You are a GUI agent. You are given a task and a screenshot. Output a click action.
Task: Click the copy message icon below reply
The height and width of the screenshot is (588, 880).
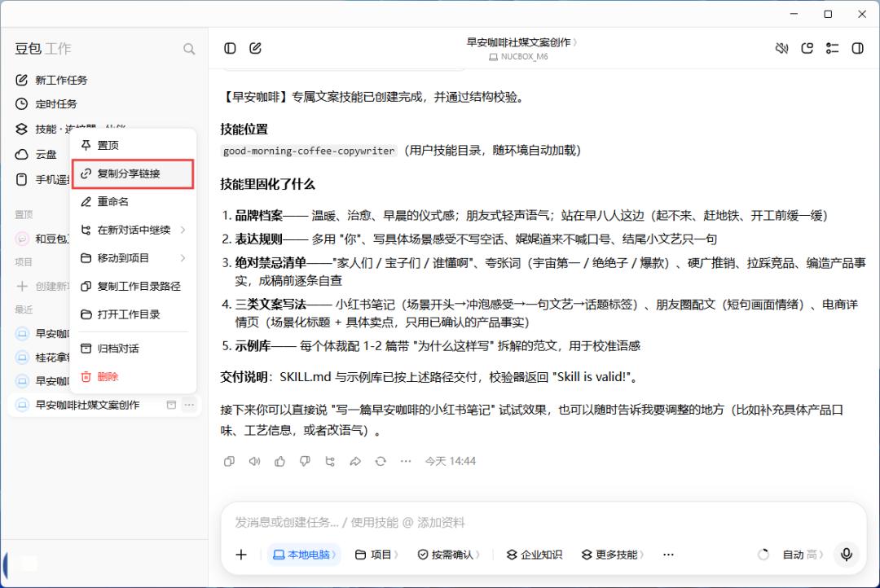point(229,461)
